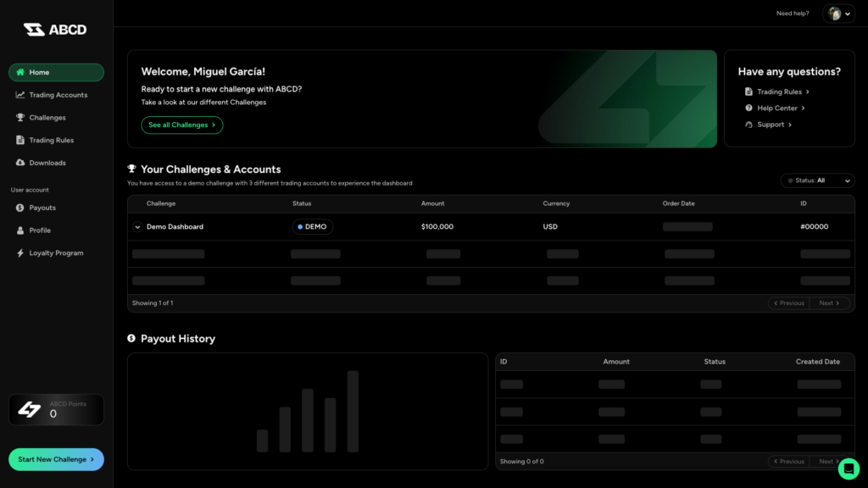Click the Help Center question icon
Viewport: 868px width, 488px height.
coord(748,108)
